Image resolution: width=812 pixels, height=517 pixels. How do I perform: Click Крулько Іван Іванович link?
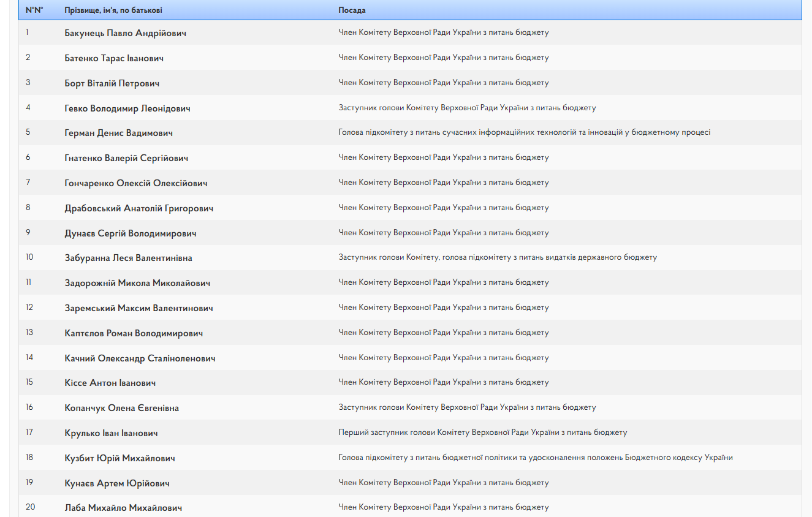pyautogui.click(x=111, y=433)
